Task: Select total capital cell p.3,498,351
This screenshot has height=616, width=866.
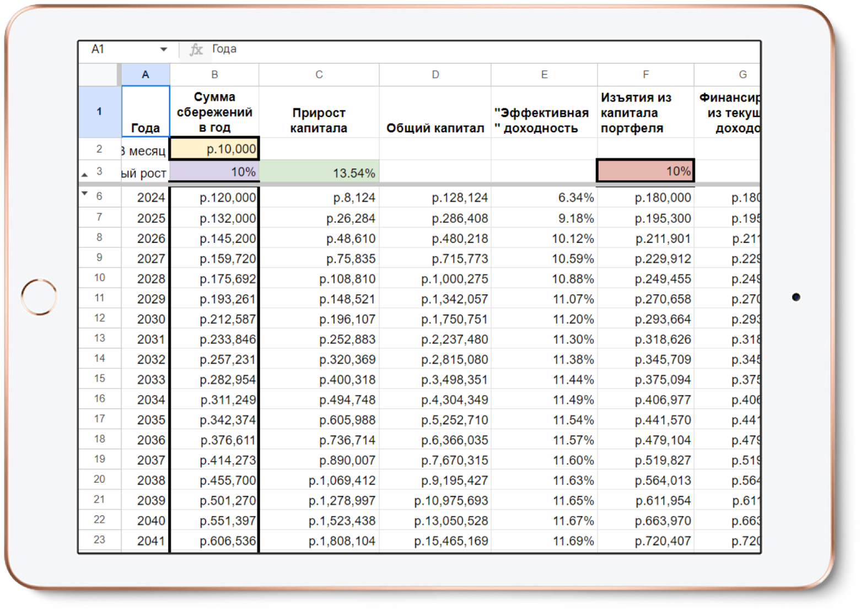Action: pyautogui.click(x=435, y=380)
